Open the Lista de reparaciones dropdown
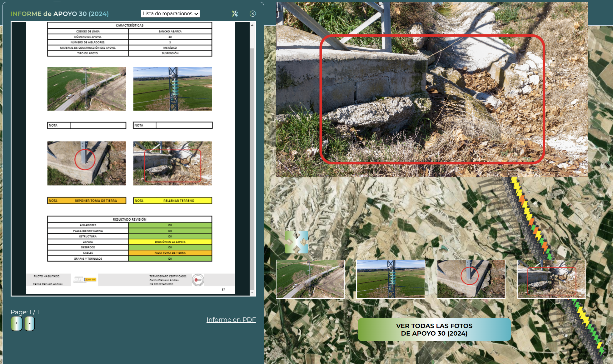613x364 pixels. (x=170, y=13)
